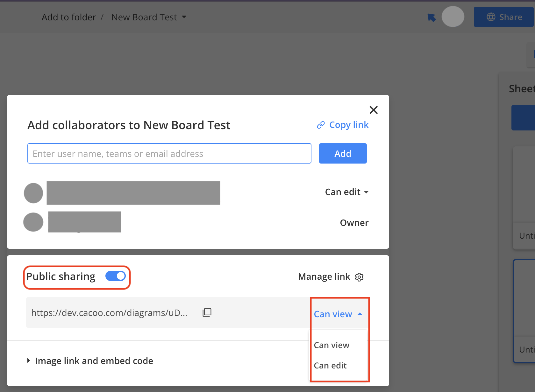Image resolution: width=535 pixels, height=392 pixels.
Task: Select the second Untitled sheet thumbnail
Action: [x=524, y=311]
